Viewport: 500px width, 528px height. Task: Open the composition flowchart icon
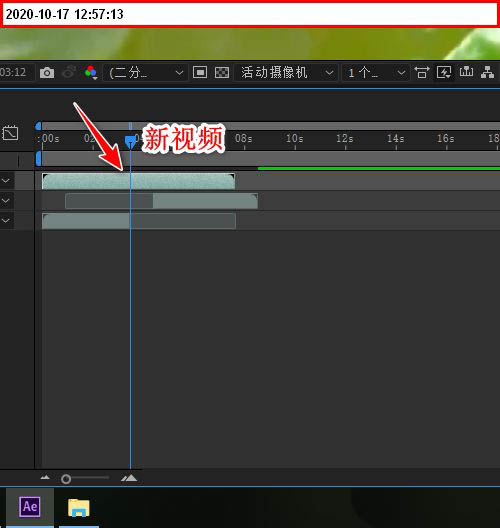[x=487, y=72]
